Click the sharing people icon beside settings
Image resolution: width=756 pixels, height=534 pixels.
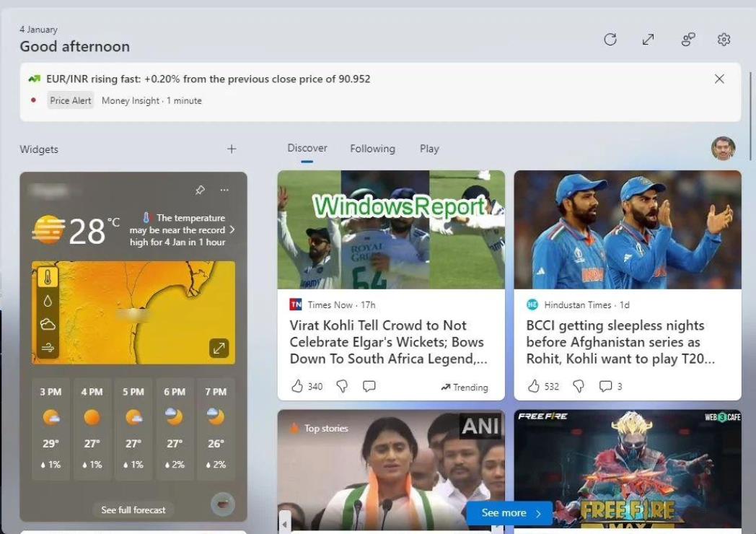click(687, 40)
